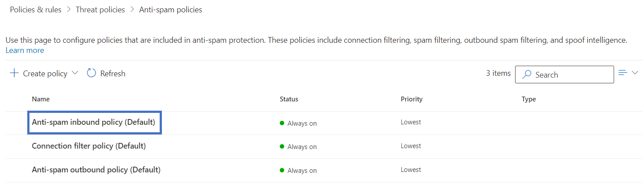644x194 pixels.
Task: Sort by the Name column header
Action: 41,99
